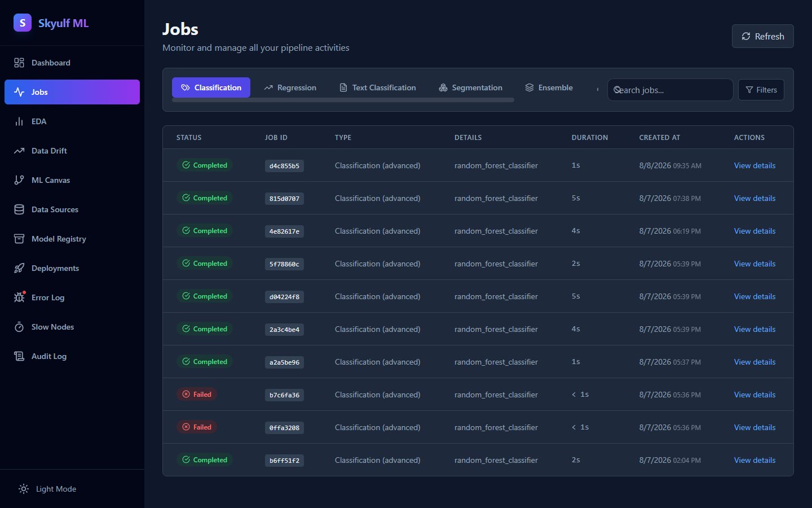View details for job d04224f8
Viewport: 812px width, 508px height.
click(754, 296)
